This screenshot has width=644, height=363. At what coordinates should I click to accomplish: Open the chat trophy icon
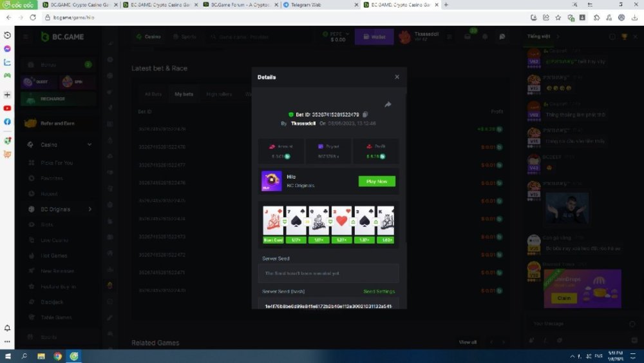(x=624, y=37)
